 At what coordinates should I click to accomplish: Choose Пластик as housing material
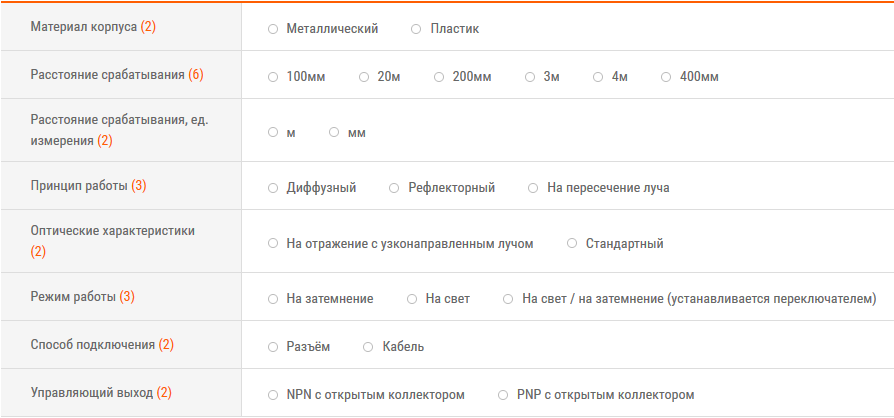point(417,29)
